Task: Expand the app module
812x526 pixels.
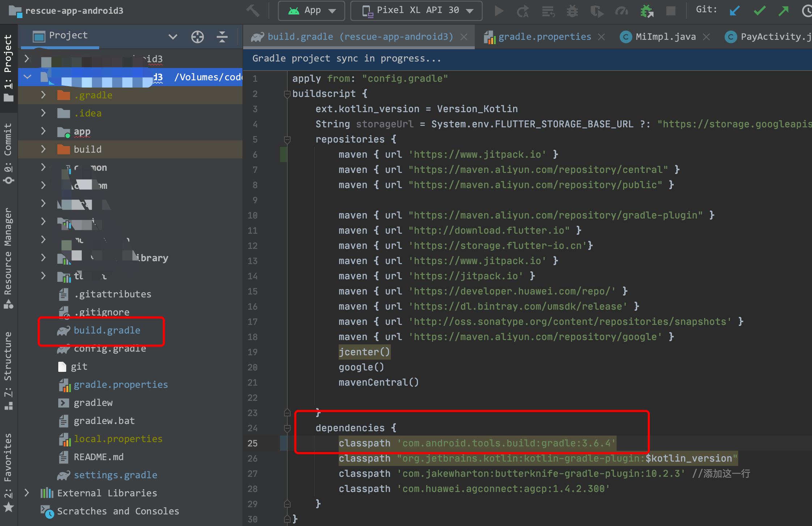Action: coord(43,131)
